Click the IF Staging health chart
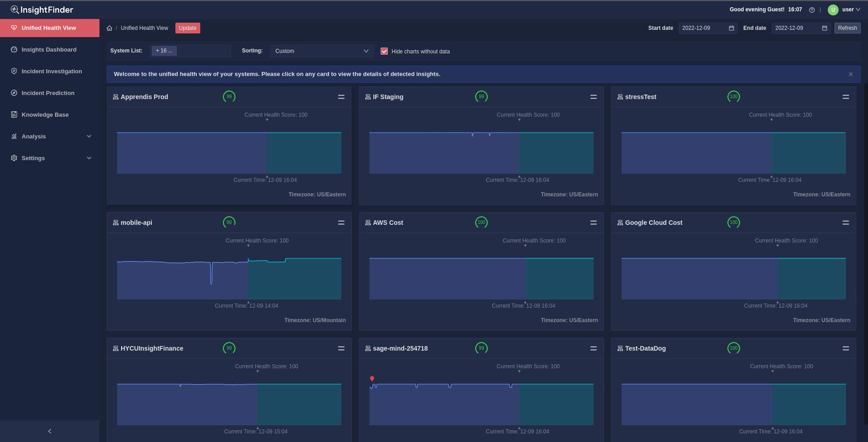868x442 pixels. [481, 152]
